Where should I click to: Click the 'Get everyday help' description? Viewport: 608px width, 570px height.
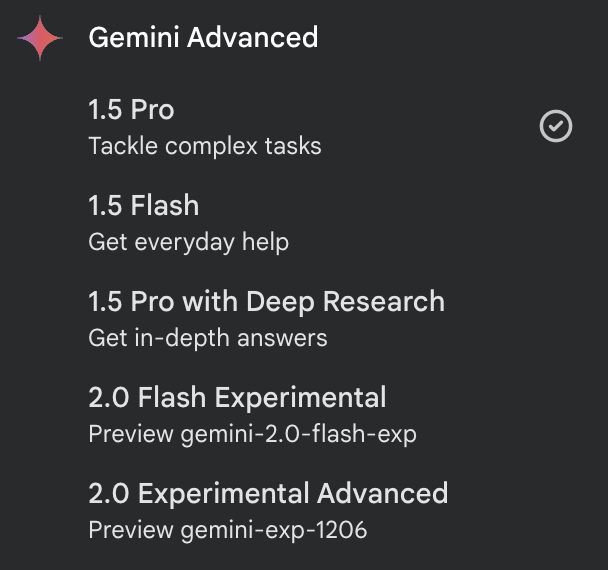188,242
